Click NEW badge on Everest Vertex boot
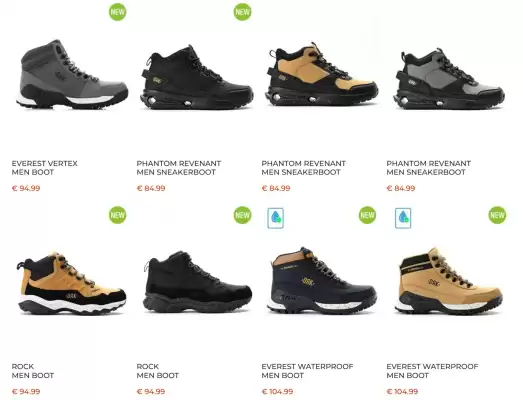This screenshot has height=400, width=523. pyautogui.click(x=118, y=12)
